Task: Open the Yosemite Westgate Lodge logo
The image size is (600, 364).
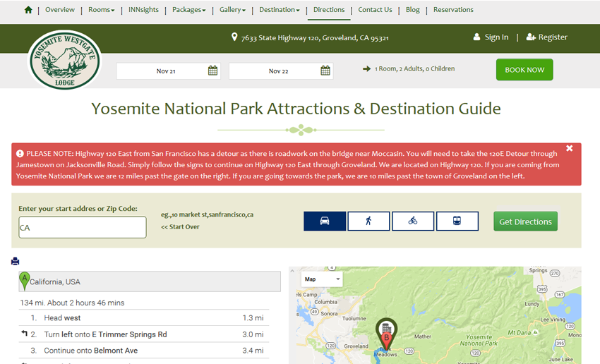Action: pyautogui.click(x=65, y=60)
